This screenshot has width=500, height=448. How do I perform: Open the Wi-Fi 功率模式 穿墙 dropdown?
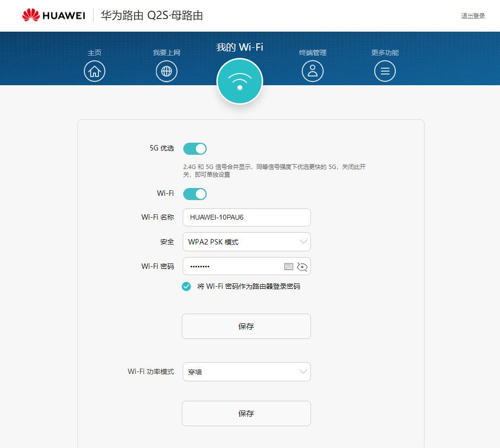(x=247, y=372)
